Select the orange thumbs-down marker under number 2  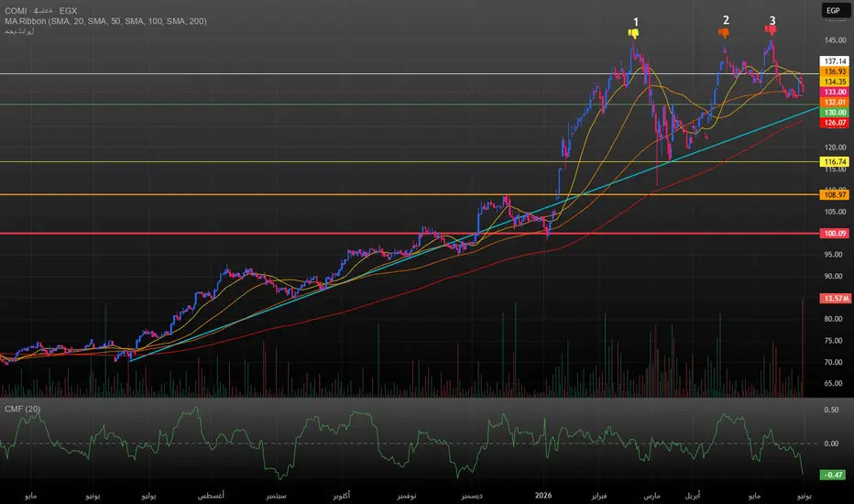coord(724,33)
